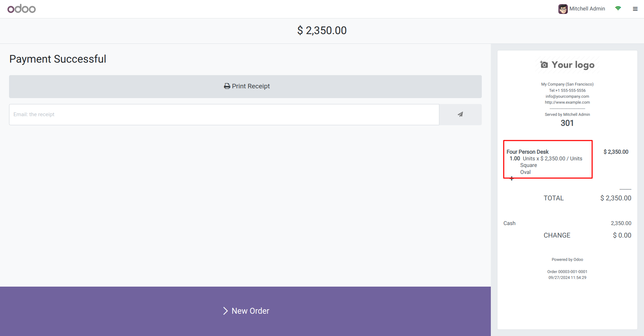Click the paper plane send icon
Viewport: 644px width, 336px height.
tap(460, 114)
